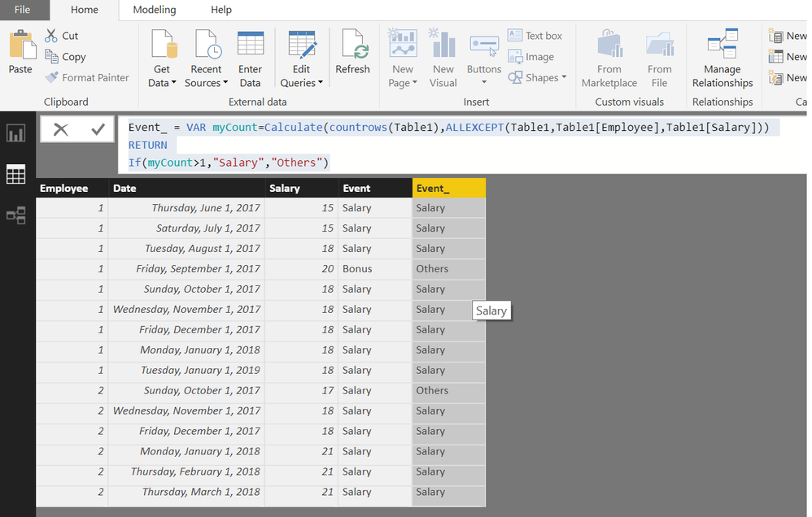Switch to Relationships view in sidebar
The image size is (812, 517).
point(15,215)
